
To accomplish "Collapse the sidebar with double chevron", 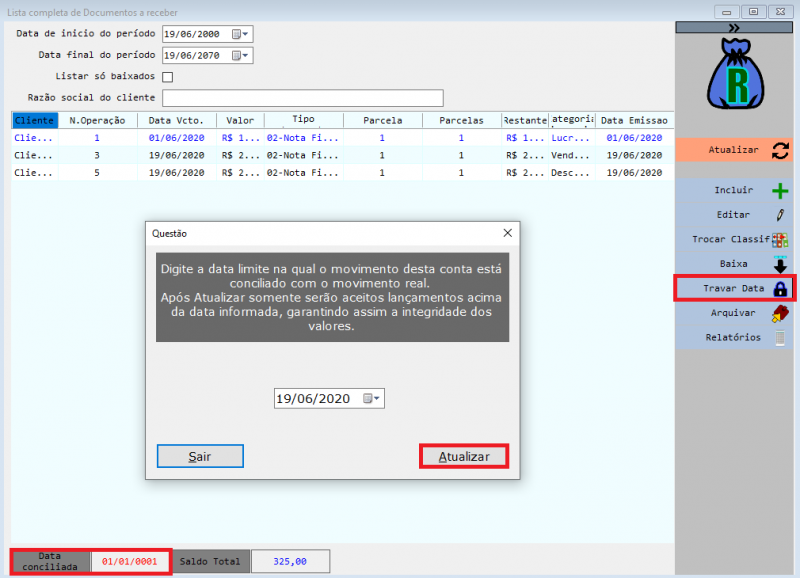I will point(735,28).
